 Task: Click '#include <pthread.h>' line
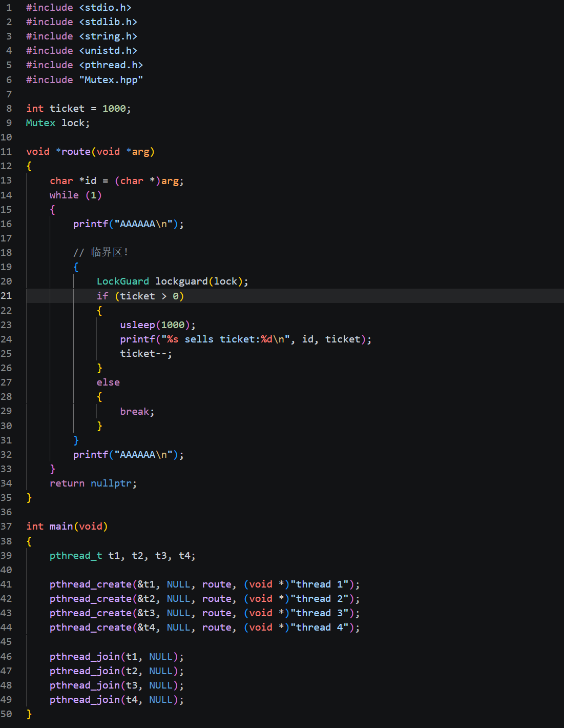(x=85, y=65)
